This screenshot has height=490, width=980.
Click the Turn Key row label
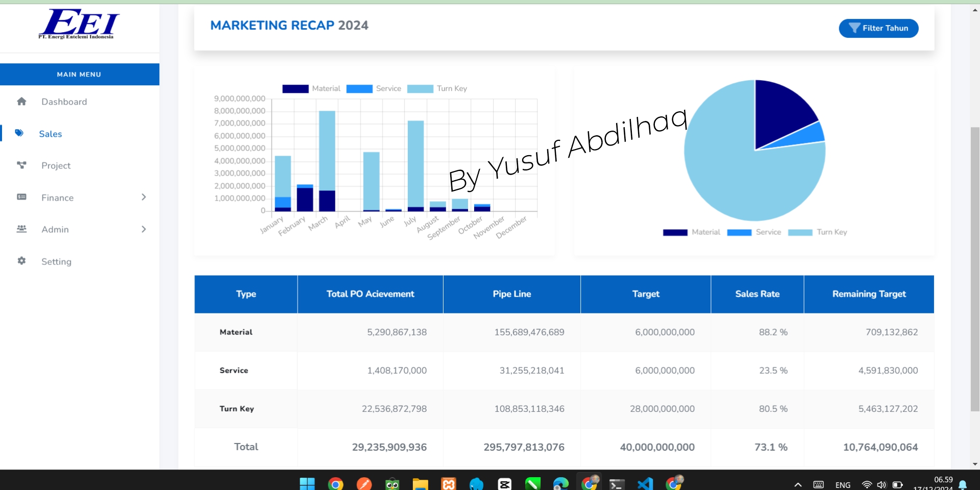pos(237,409)
